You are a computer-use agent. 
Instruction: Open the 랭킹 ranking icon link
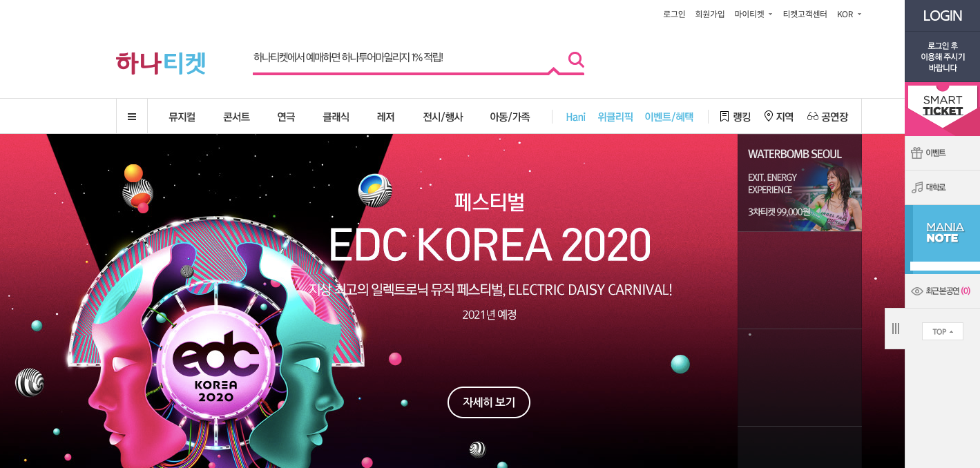point(735,117)
